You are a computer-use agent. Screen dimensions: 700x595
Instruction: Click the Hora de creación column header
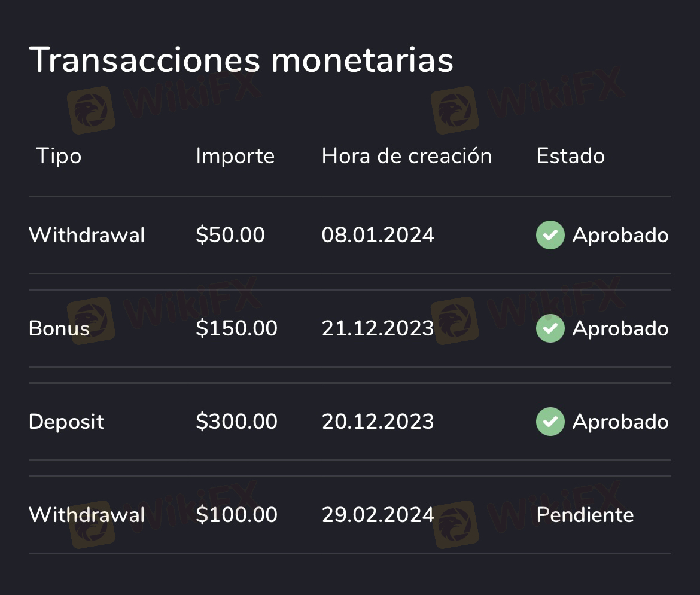[x=407, y=156]
